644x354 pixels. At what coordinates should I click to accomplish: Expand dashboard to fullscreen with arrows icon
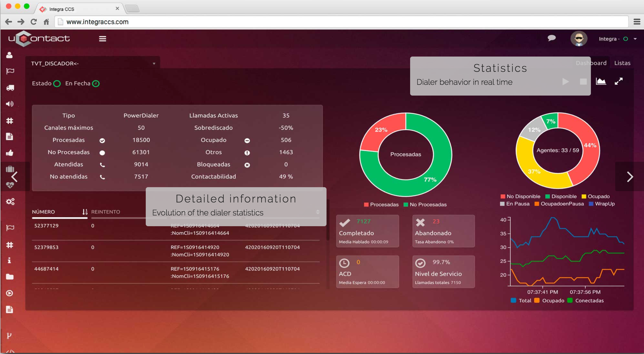(x=619, y=81)
